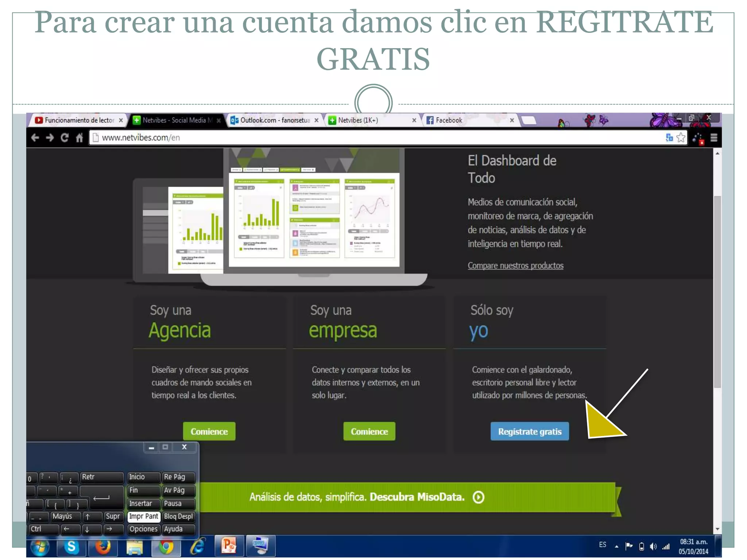Click the MisoData circular arrow icon
The image size is (747, 560).
[478, 497]
